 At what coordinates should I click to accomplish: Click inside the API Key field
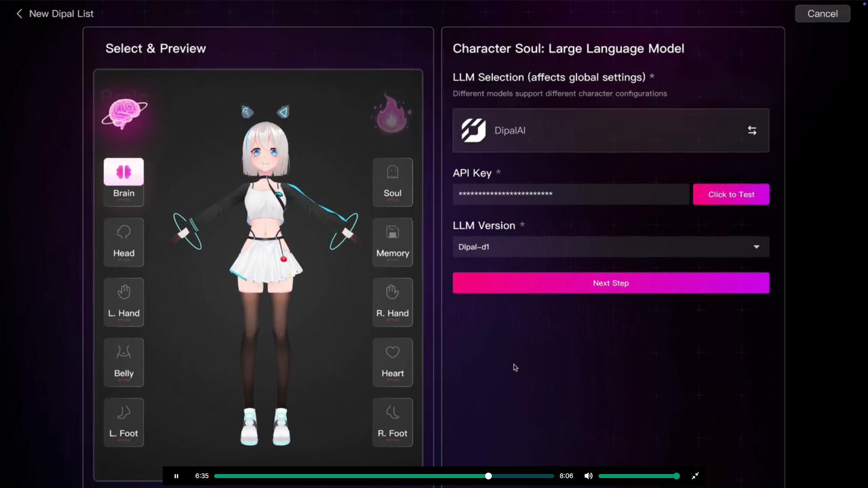tap(571, 194)
